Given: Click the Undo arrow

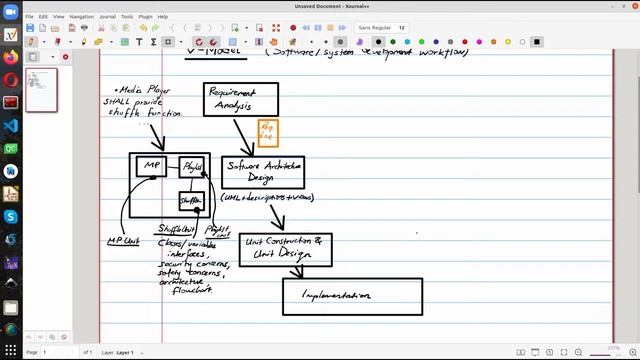Looking at the screenshot, I should 143,28.
